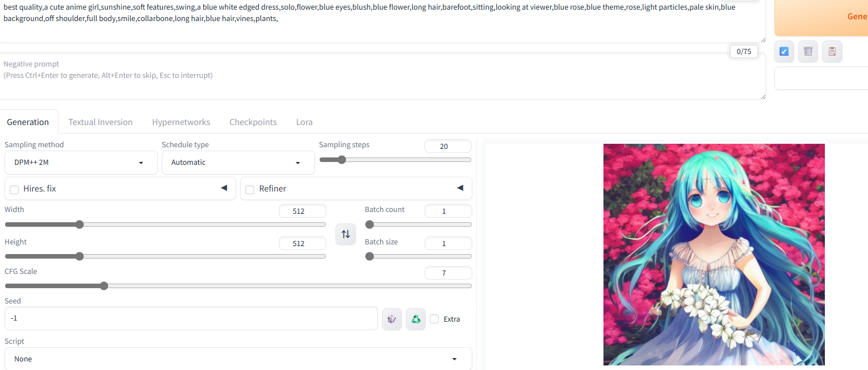Switch to the Lora tab
Screen dimensions: 868x370
pyautogui.click(x=304, y=122)
